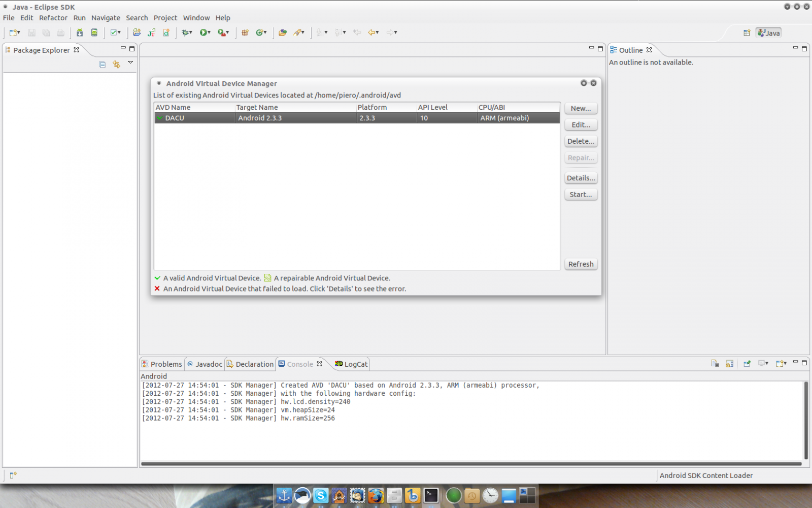Open the Refactor menu
This screenshot has height=508, width=812.
click(x=53, y=18)
